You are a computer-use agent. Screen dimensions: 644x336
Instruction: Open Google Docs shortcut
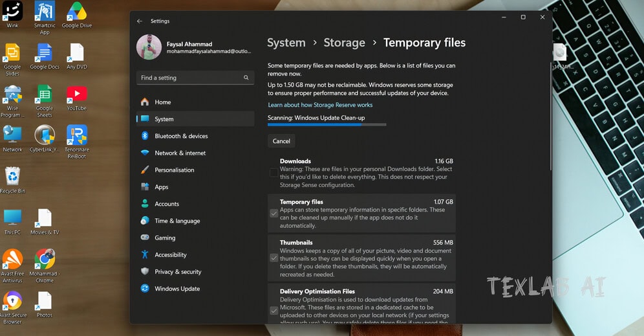45,56
